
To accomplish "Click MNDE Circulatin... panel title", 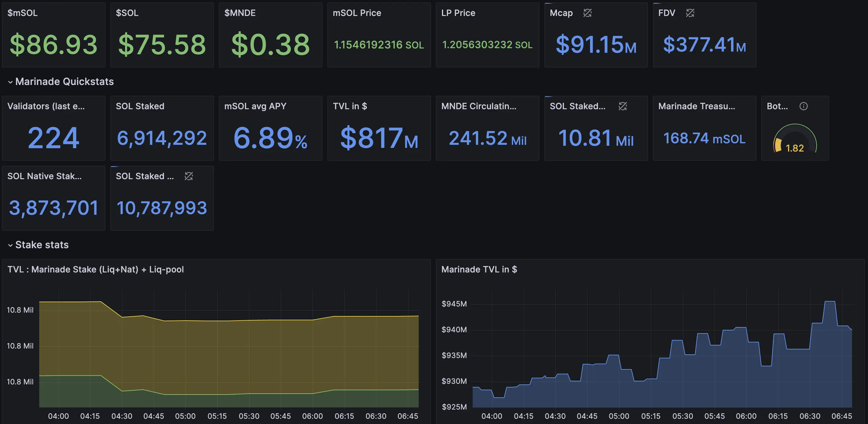I will (x=478, y=106).
